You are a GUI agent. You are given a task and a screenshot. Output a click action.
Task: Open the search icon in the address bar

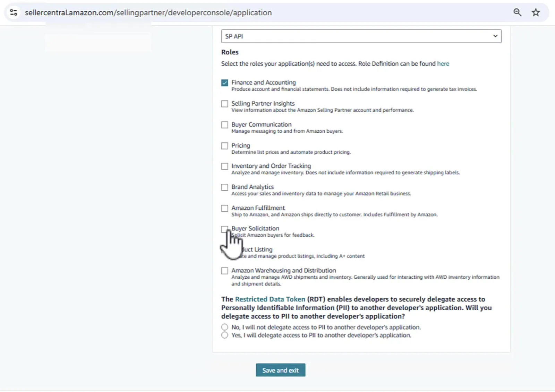pos(518,12)
